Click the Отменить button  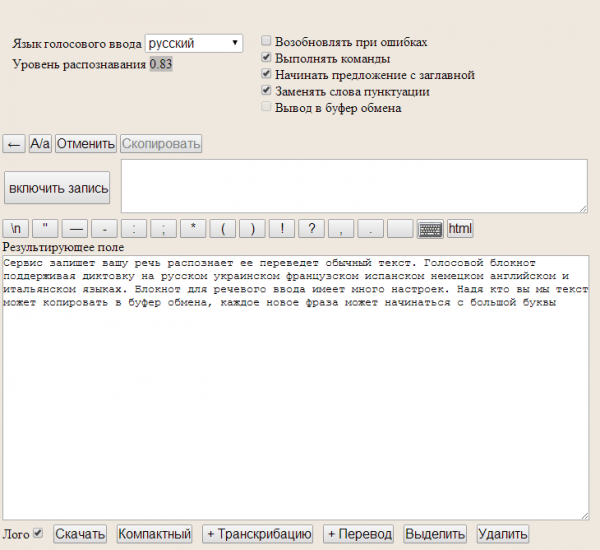(86, 144)
